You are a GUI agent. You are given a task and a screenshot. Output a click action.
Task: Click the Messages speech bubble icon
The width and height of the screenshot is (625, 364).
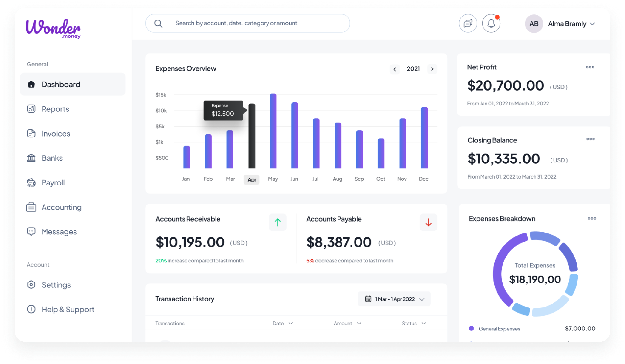[x=31, y=232]
